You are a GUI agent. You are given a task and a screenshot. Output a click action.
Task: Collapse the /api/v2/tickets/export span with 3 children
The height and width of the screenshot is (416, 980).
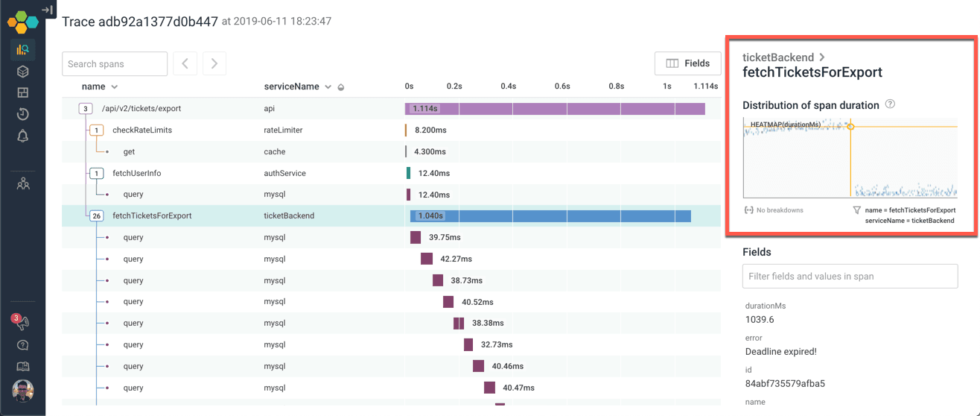(86, 109)
